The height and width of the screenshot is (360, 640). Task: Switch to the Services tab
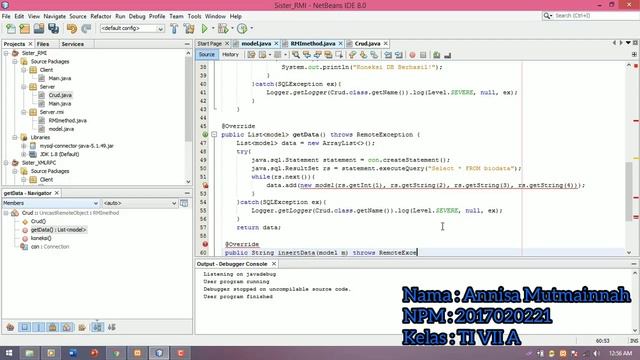73,44
